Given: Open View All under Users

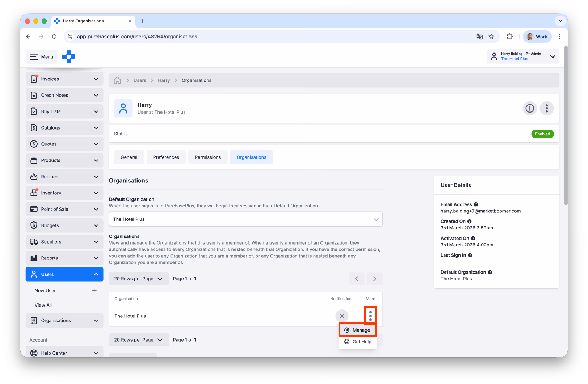Looking at the screenshot, I should point(43,305).
